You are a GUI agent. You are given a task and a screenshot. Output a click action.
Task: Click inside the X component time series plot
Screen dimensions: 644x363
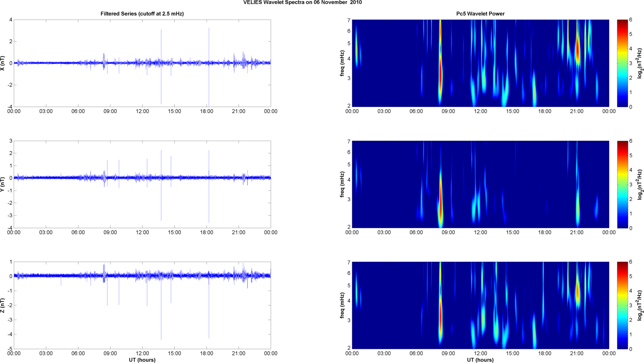tap(142, 63)
